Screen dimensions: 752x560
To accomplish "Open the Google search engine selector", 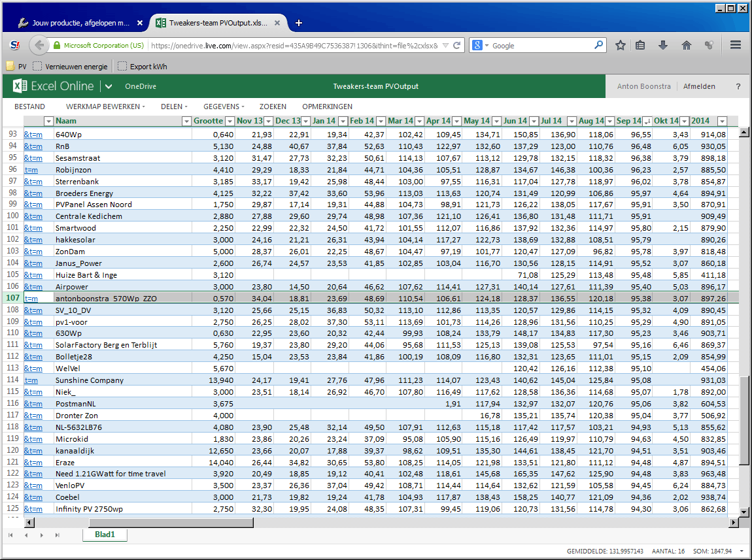I will (x=480, y=46).
